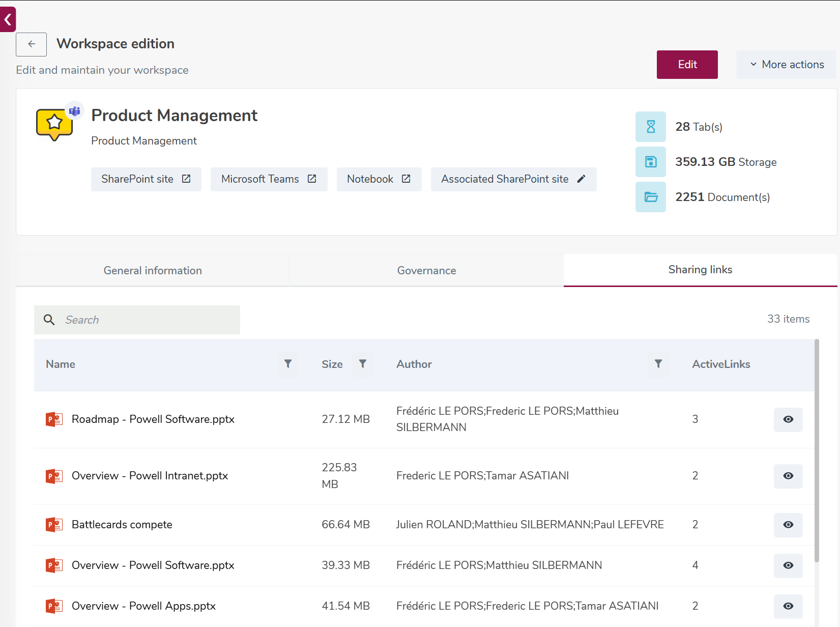The image size is (840, 627).
Task: Click PowerPoint icon of Roadmap - Powell Software.pptx
Action: click(x=54, y=419)
